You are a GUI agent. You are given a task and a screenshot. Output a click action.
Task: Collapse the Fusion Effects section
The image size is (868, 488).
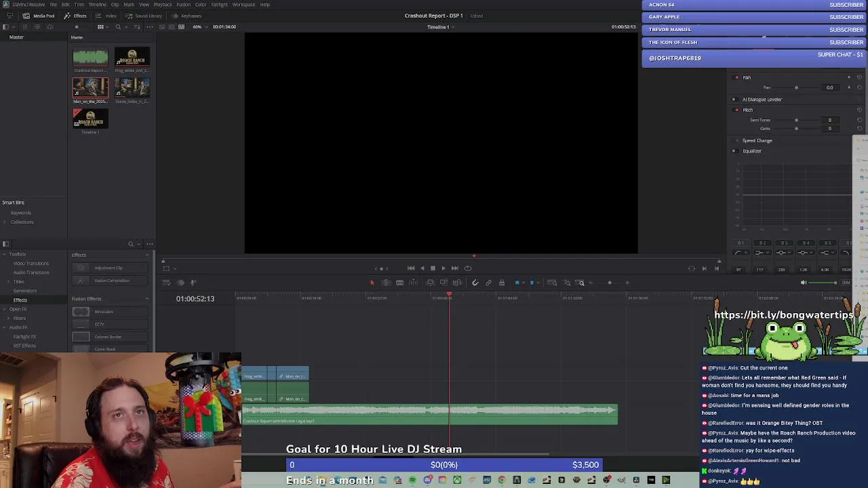tap(147, 299)
